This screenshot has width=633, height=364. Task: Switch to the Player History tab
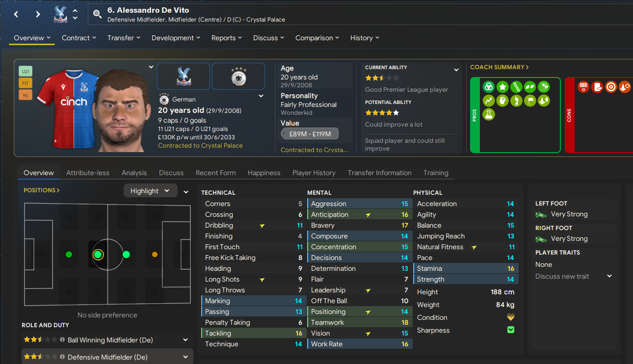314,173
